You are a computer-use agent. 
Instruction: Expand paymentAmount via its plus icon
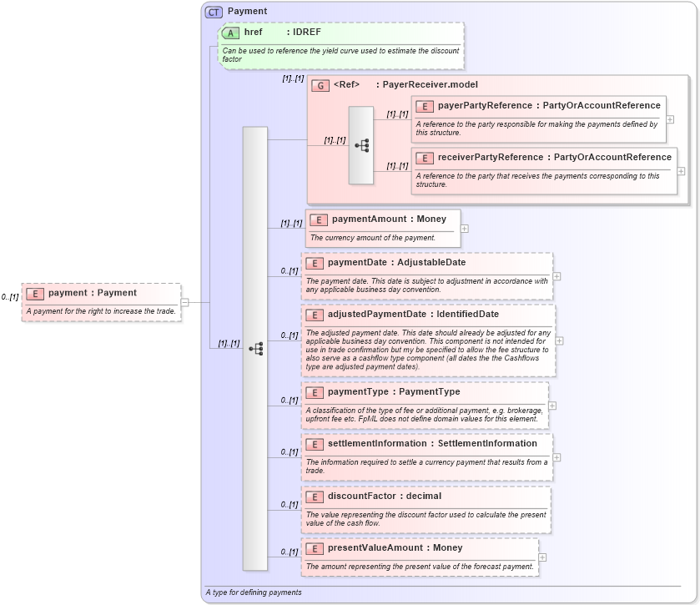(x=465, y=227)
